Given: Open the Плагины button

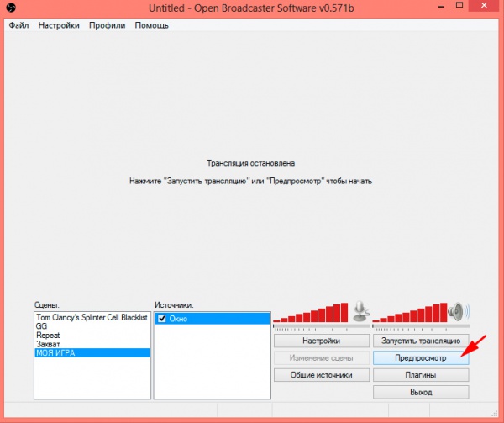Looking at the screenshot, I should coord(420,375).
